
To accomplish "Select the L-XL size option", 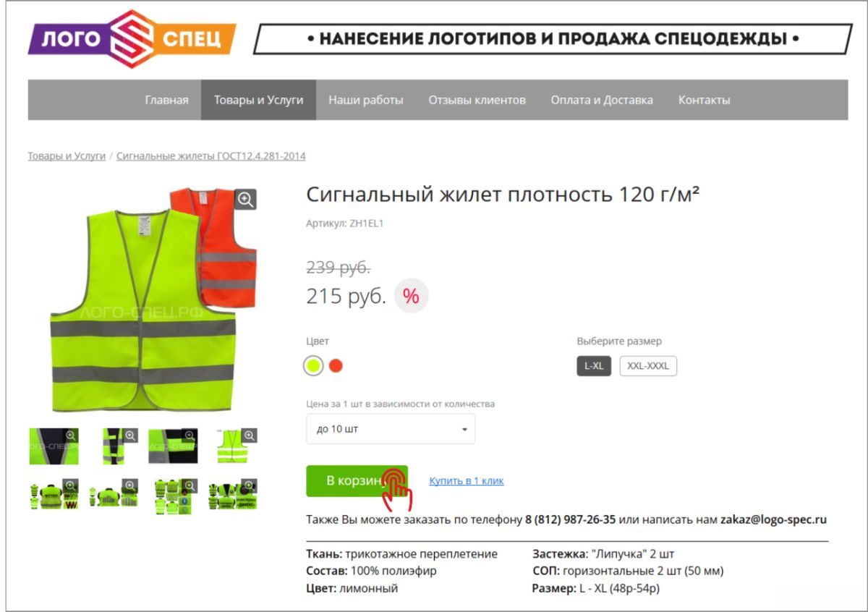I will coord(594,366).
